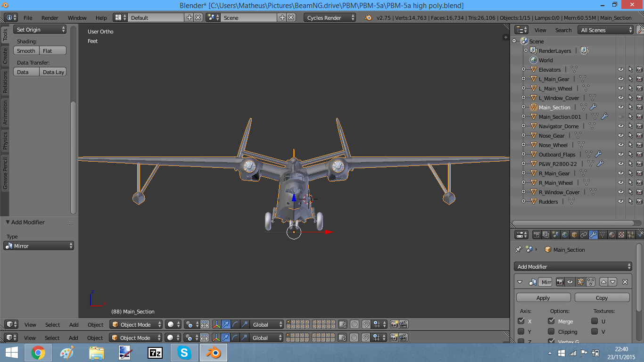Open the Cycles Render engine dropdown
The height and width of the screenshot is (362, 644).
tap(330, 17)
